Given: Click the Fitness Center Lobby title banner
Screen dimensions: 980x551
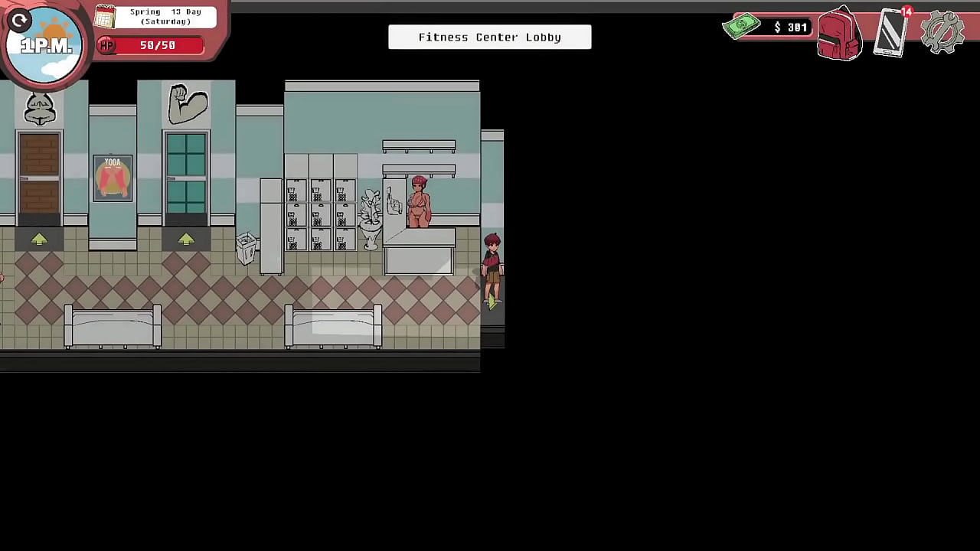Looking at the screenshot, I should [489, 37].
